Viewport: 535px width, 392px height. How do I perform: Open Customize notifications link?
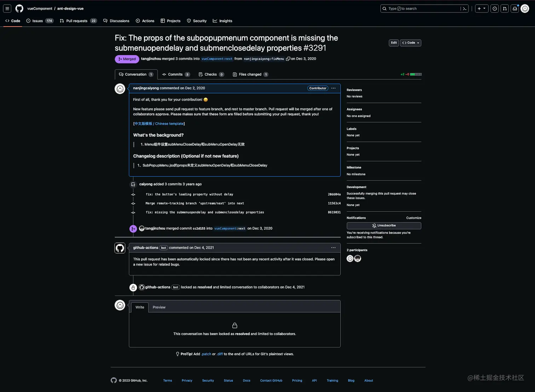click(414, 218)
